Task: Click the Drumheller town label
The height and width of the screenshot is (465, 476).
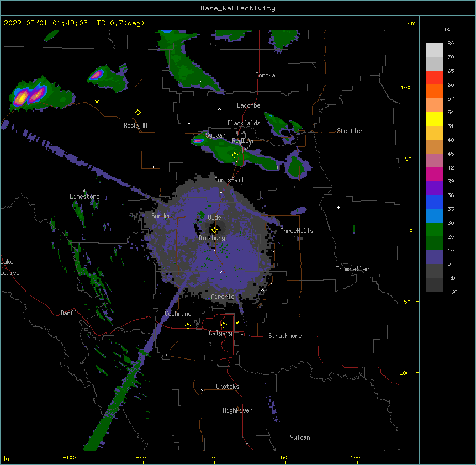Action: tap(352, 269)
